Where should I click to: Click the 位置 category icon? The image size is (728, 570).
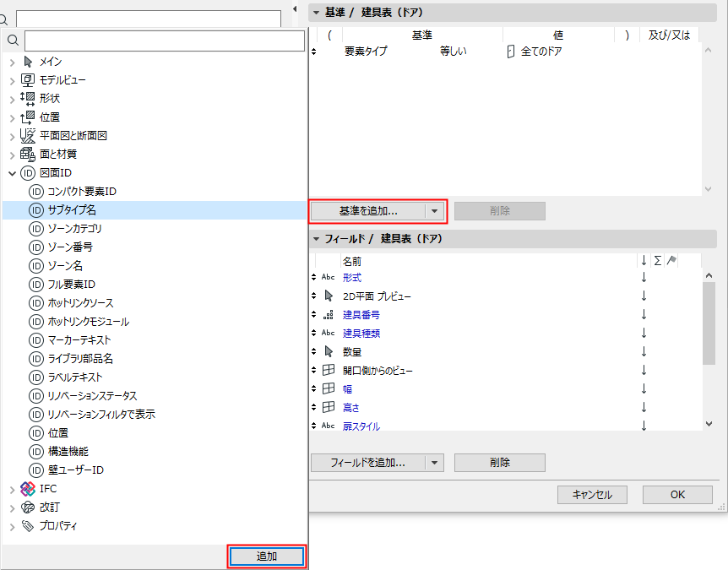(27, 117)
